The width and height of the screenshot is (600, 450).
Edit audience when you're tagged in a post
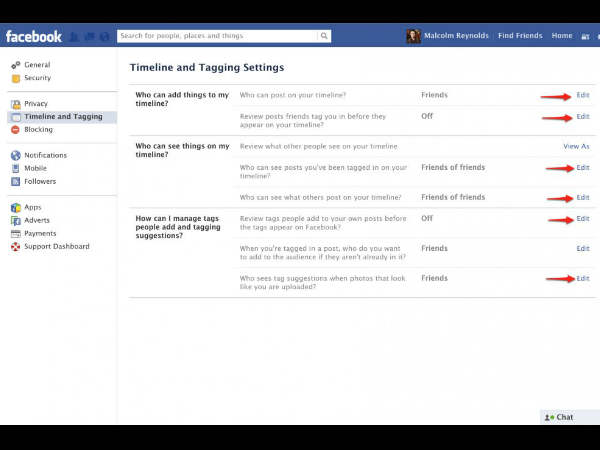coord(583,248)
